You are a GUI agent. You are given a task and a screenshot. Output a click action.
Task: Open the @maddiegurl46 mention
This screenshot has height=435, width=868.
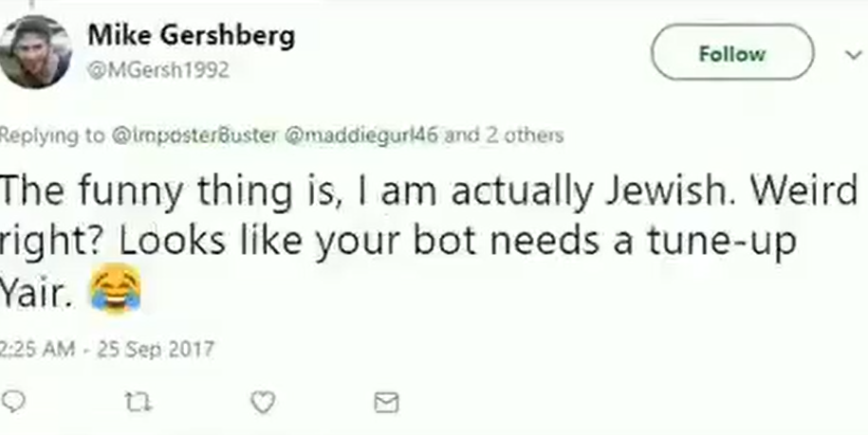[x=360, y=136]
